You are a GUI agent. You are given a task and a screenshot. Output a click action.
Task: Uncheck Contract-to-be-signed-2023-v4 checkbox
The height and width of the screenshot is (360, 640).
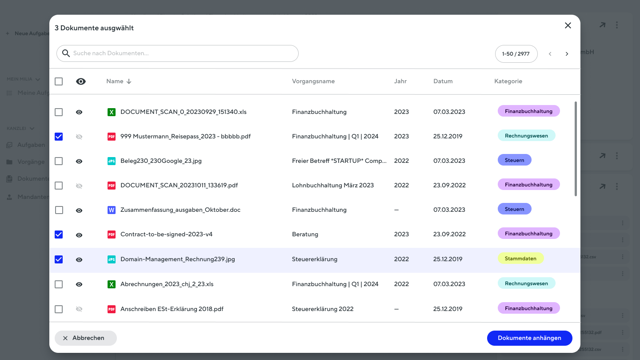[59, 234]
